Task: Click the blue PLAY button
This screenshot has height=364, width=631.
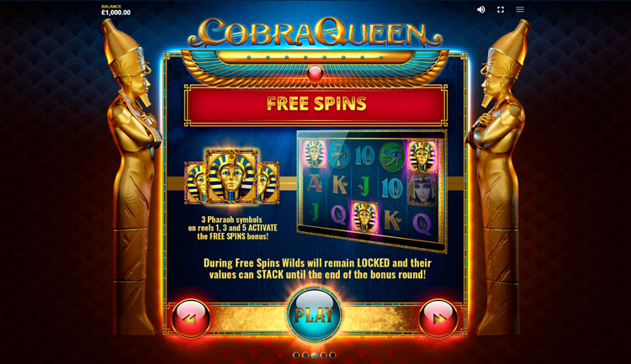Action: [x=315, y=314]
